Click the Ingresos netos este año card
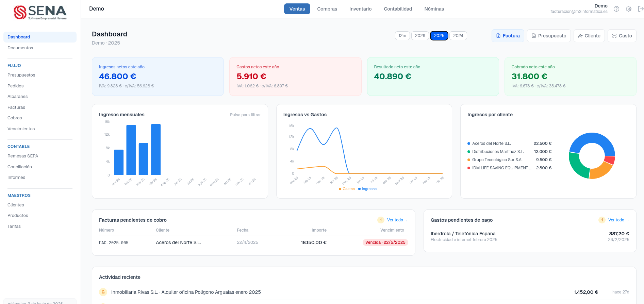The height and width of the screenshot is (304, 644). 158,77
